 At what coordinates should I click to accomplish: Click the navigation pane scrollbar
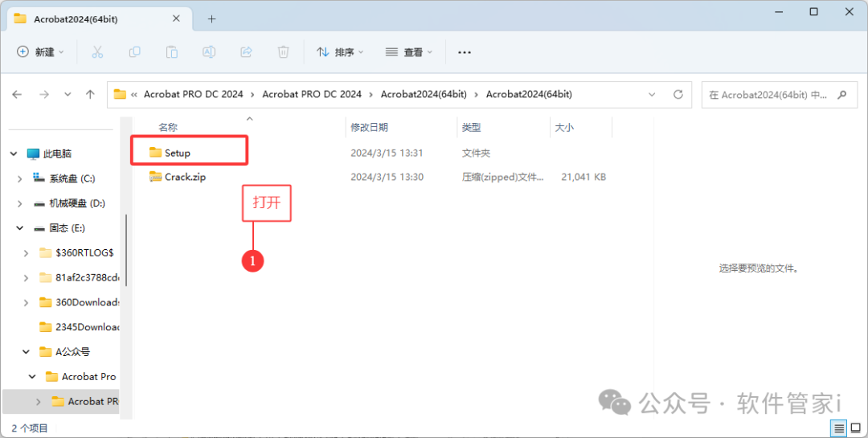(127, 250)
